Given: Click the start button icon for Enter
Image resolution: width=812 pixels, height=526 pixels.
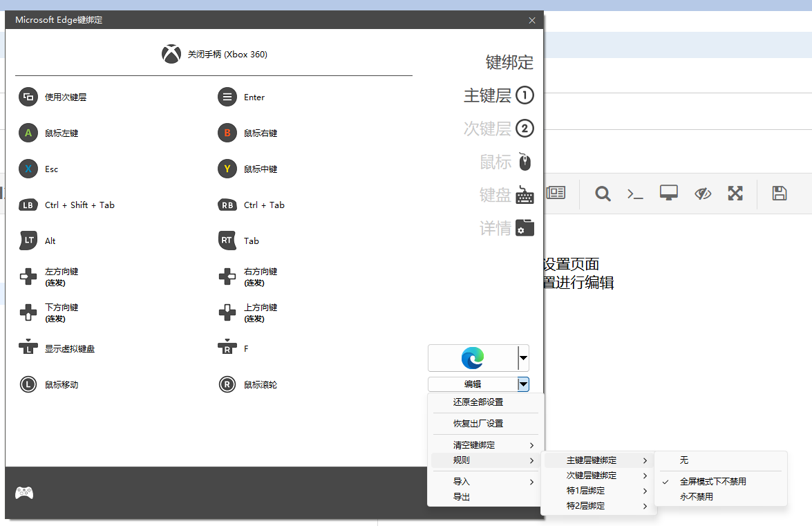Looking at the screenshot, I should coord(227,97).
